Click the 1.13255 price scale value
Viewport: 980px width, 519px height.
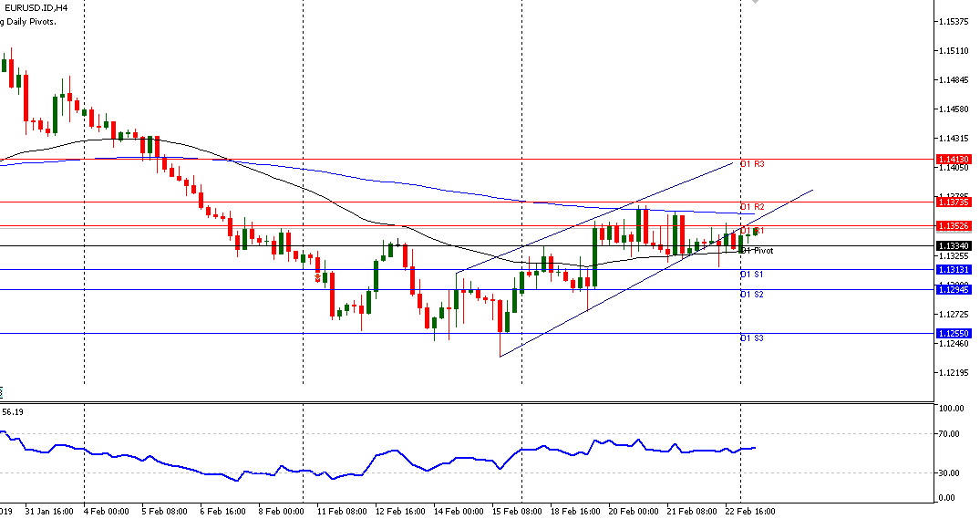coord(954,255)
